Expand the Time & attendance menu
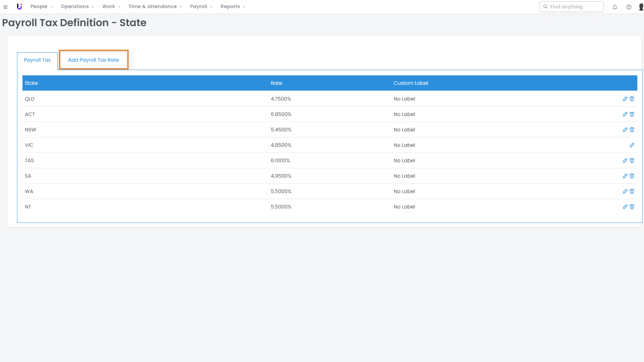This screenshot has width=644, height=362. coord(155,7)
